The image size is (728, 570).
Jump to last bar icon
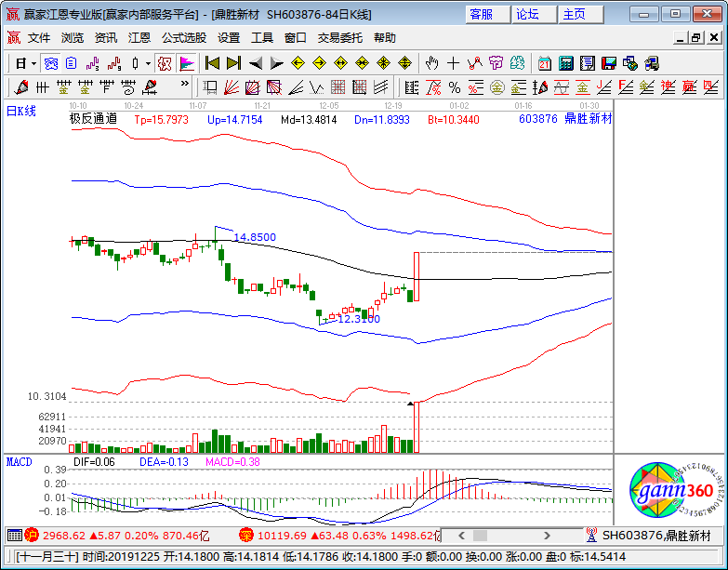[x=233, y=63]
